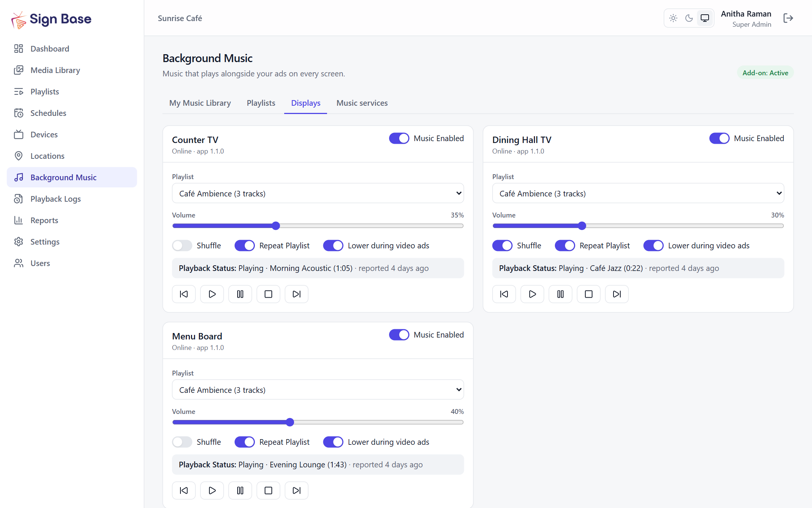Turn off Music Enabled for Menu Board

point(399,335)
